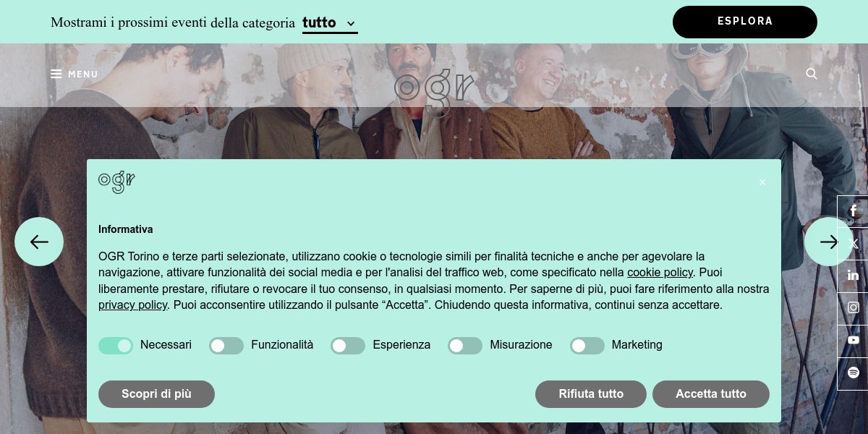
Task: Go to next slide with right arrow
Action: tap(829, 242)
